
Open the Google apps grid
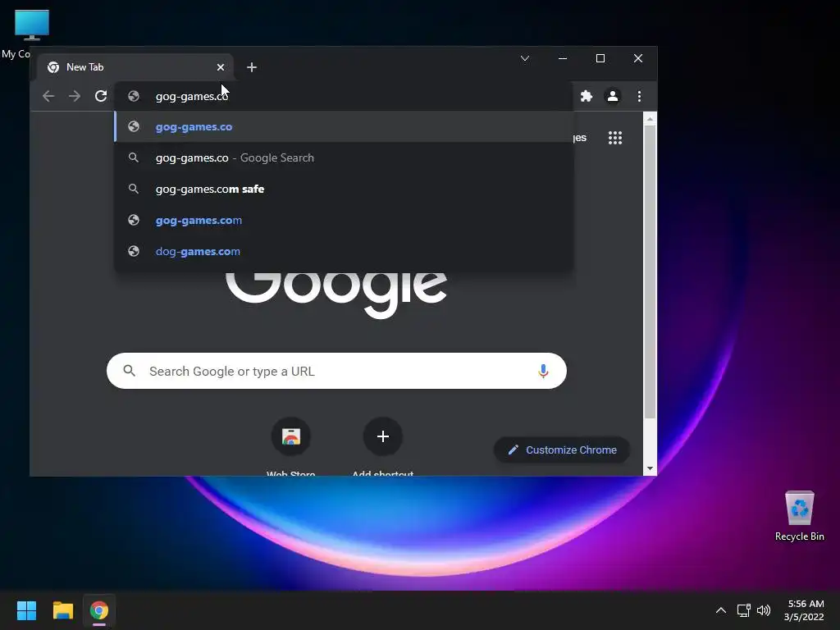pyautogui.click(x=615, y=138)
